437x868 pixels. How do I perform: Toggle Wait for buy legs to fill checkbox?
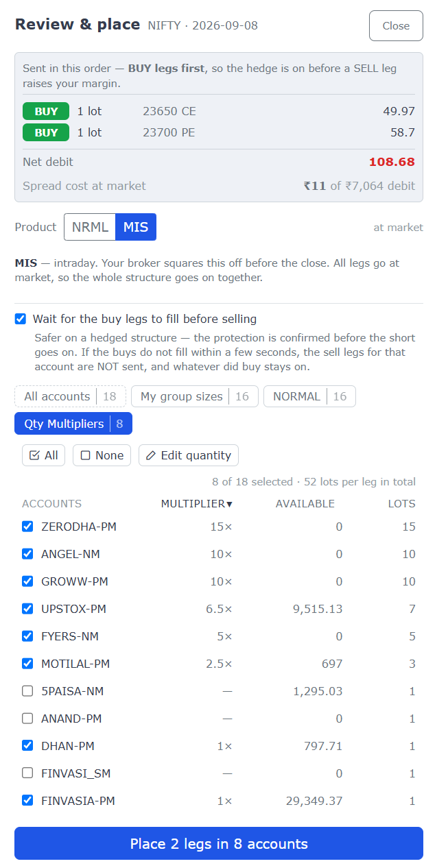pos(21,319)
